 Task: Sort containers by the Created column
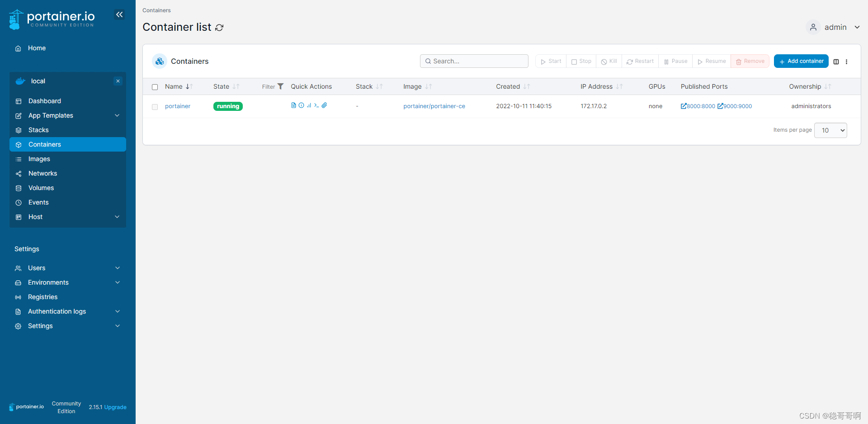[509, 86]
